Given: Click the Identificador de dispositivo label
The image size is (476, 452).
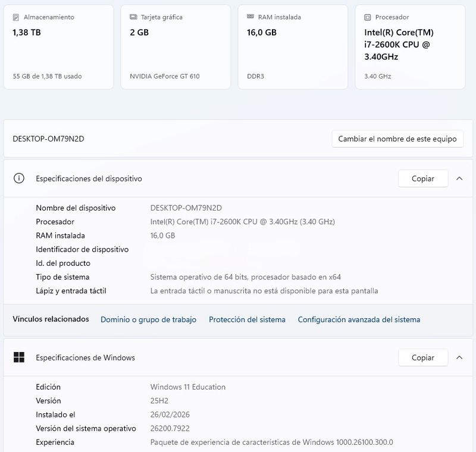Looking at the screenshot, I should 82,249.
